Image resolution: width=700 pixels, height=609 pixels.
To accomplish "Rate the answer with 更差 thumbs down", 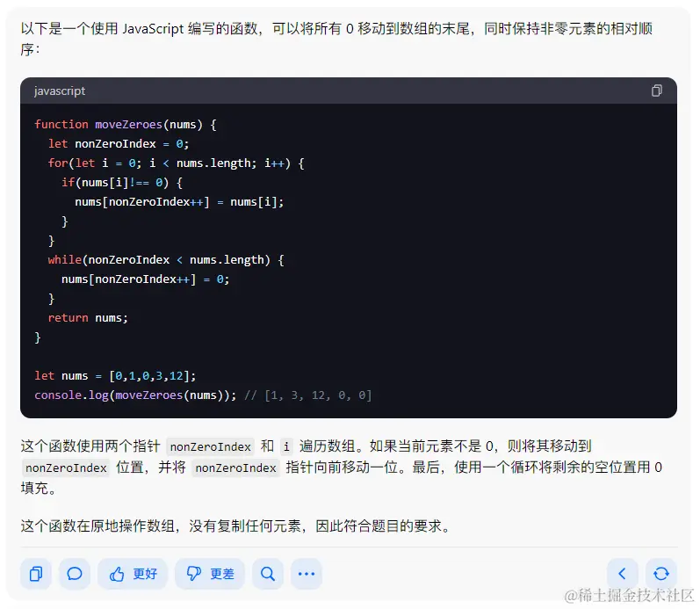I will point(210,573).
